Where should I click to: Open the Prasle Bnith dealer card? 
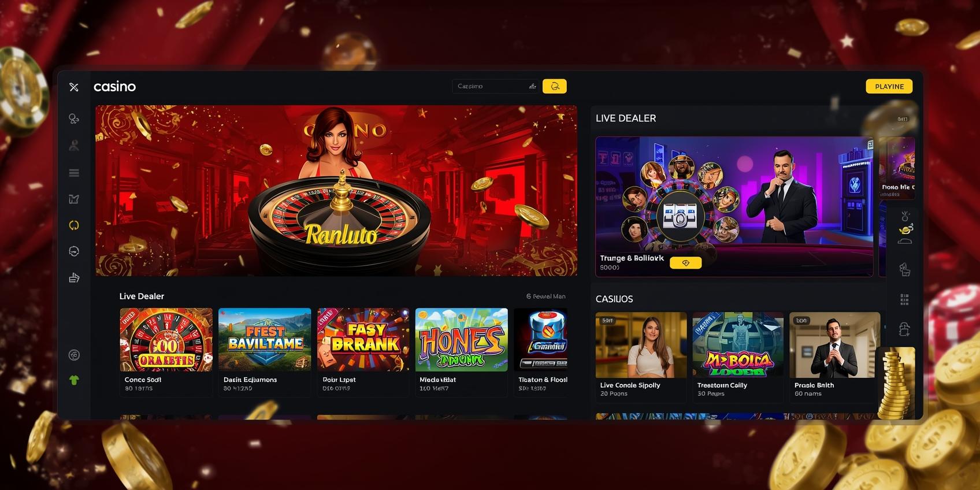[x=835, y=356]
